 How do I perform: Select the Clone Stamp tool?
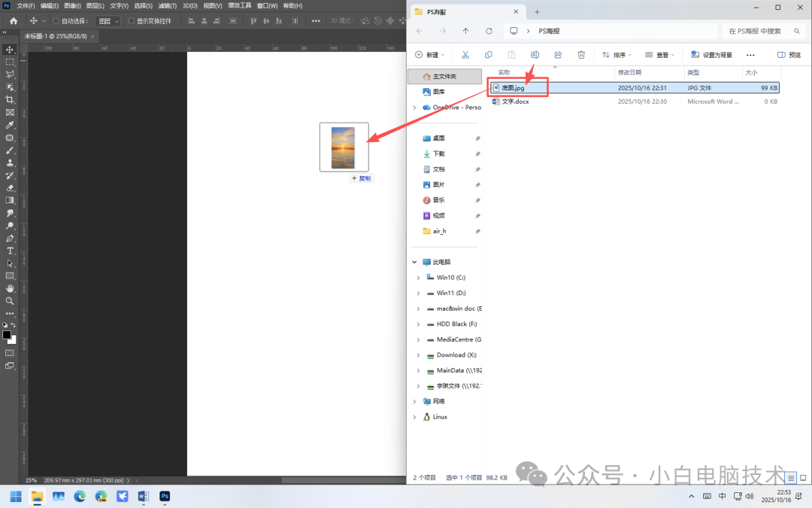pyautogui.click(x=9, y=163)
